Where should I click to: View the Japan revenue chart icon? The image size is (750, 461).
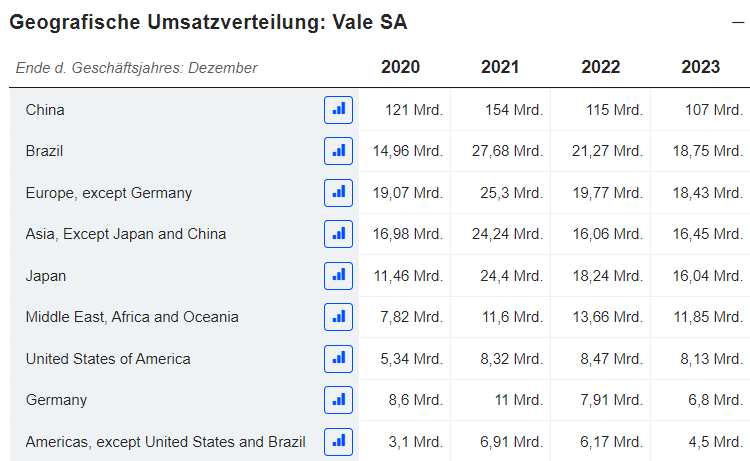(x=338, y=275)
